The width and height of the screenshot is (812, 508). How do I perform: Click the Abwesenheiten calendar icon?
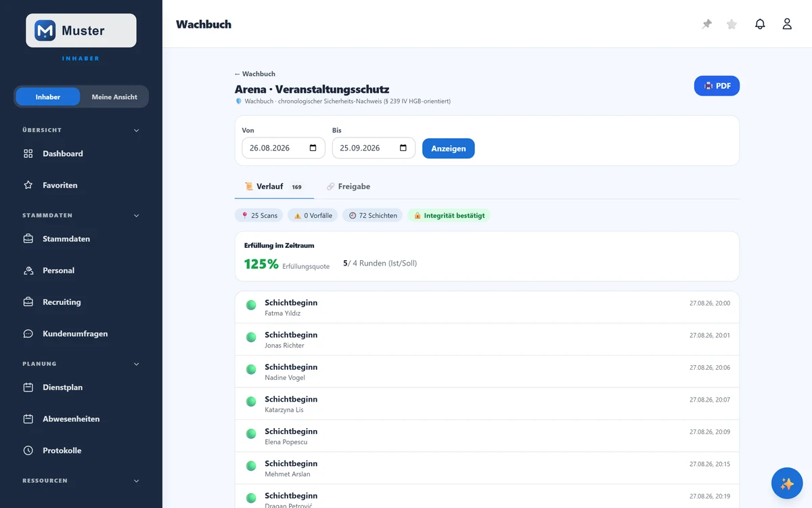coord(28,419)
